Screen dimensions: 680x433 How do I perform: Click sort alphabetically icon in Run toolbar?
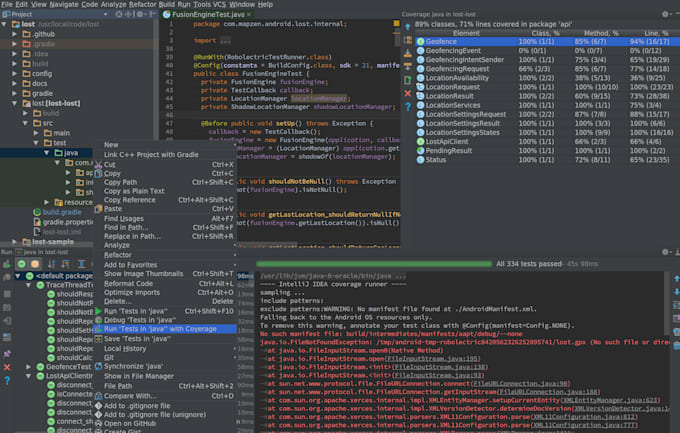tap(52, 264)
